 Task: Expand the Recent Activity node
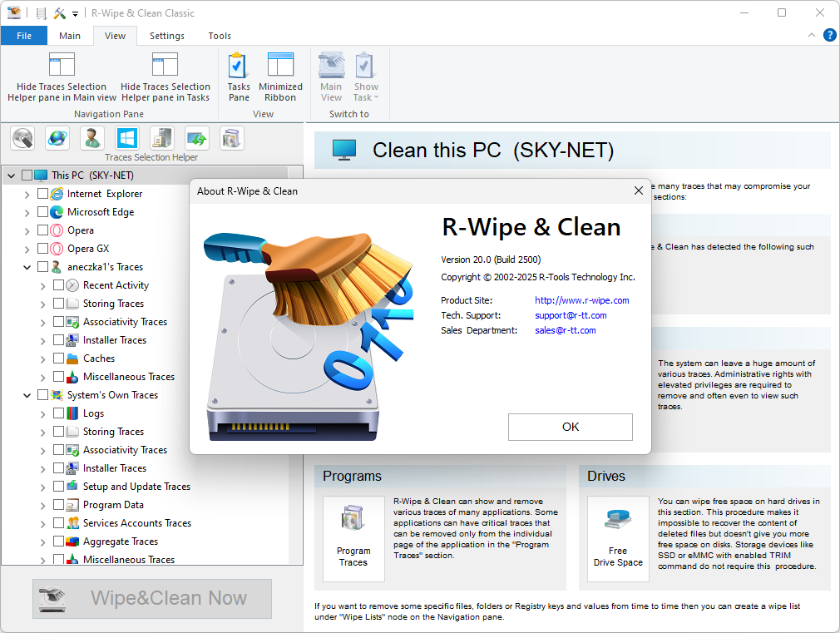[x=43, y=286]
